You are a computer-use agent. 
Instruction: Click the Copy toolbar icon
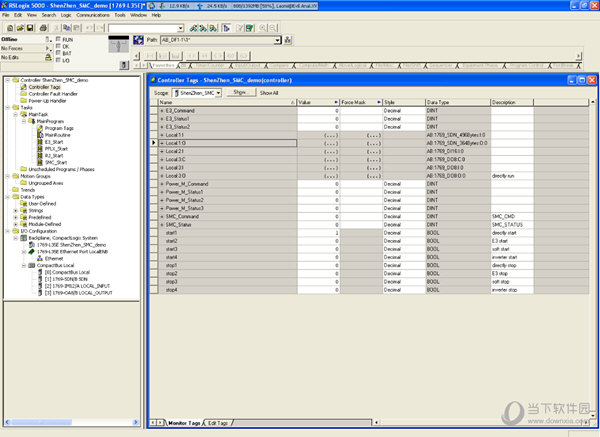67,28
